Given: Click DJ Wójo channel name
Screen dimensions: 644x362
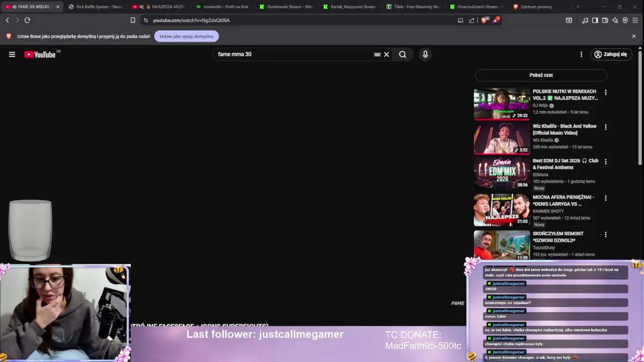Looking at the screenshot, I should 540,106.
